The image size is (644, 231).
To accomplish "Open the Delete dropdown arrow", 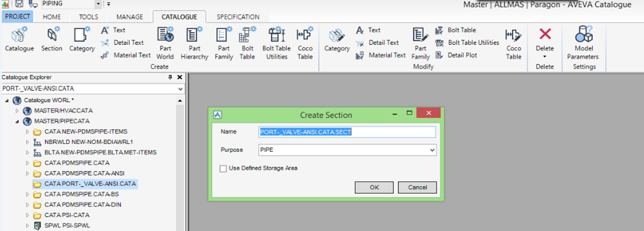I will [x=545, y=57].
